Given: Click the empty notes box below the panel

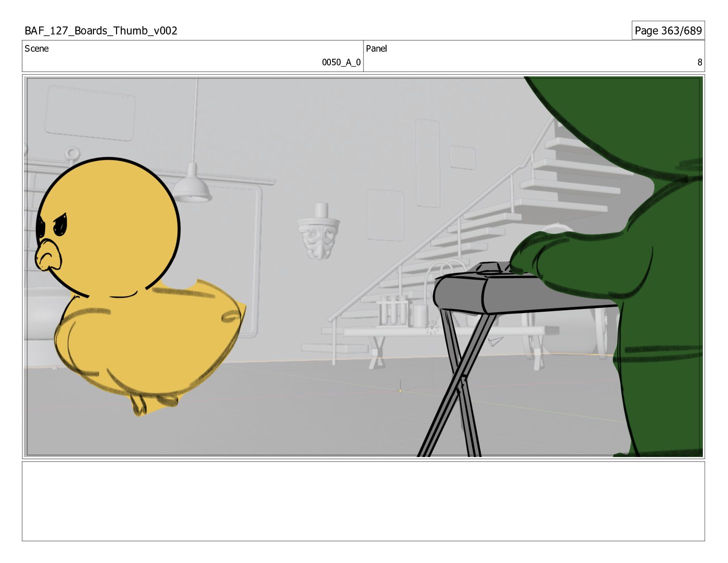Looking at the screenshot, I should 363,501.
